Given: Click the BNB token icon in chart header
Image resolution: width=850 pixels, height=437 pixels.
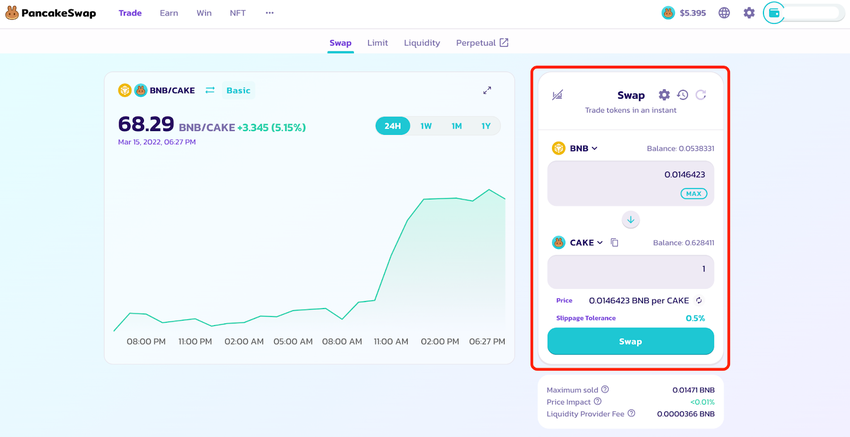Looking at the screenshot, I should 125,90.
